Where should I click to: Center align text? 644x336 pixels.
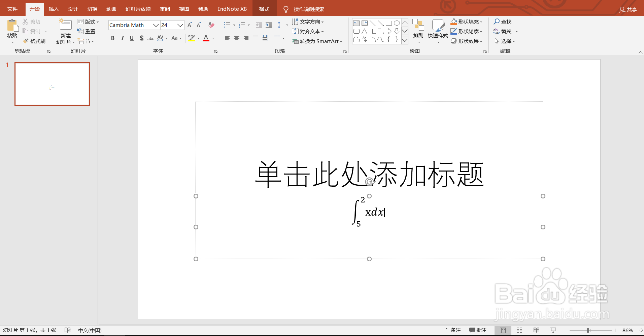(237, 38)
